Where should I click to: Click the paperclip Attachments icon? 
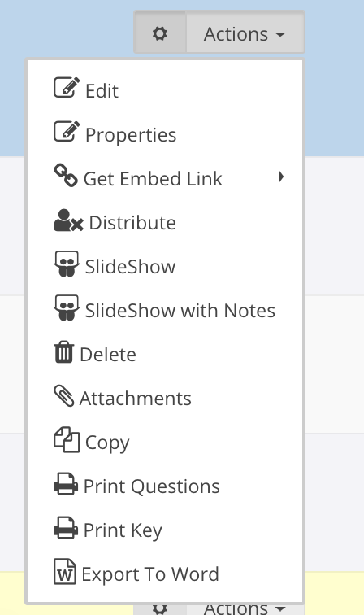click(x=64, y=396)
